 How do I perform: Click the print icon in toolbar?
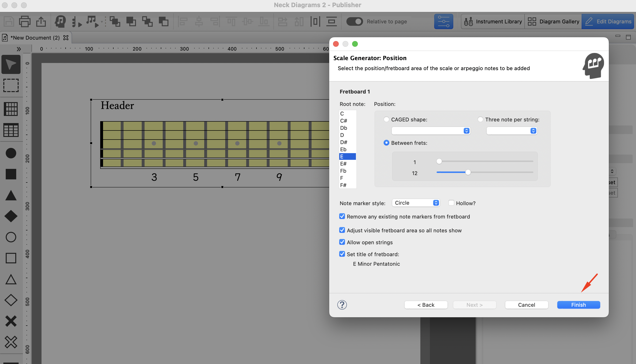pos(25,21)
